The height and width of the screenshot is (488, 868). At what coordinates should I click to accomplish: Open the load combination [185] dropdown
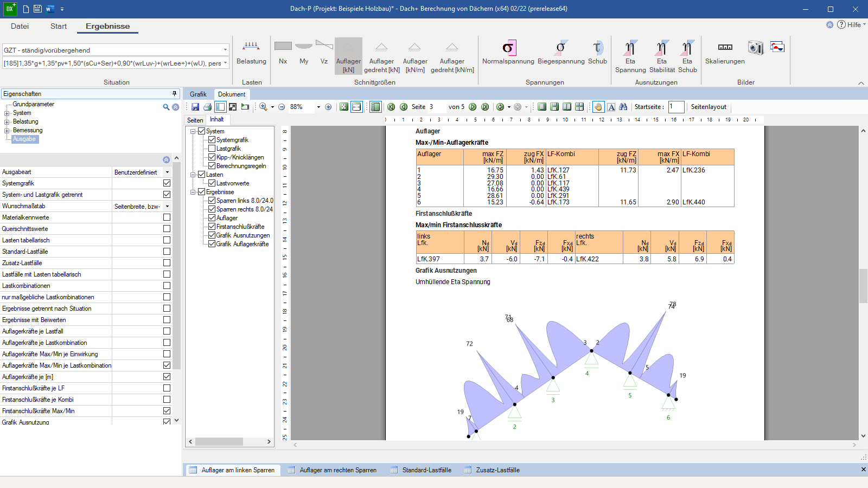coord(225,63)
